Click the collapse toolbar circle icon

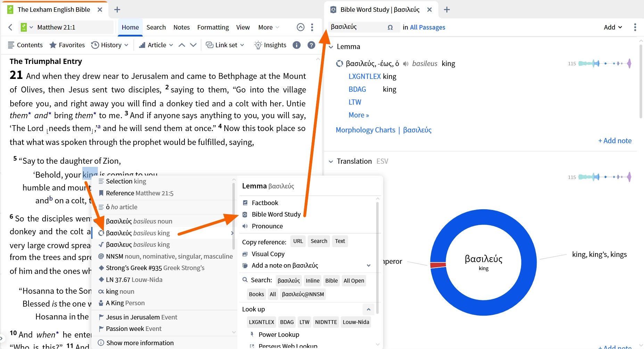pyautogui.click(x=301, y=27)
